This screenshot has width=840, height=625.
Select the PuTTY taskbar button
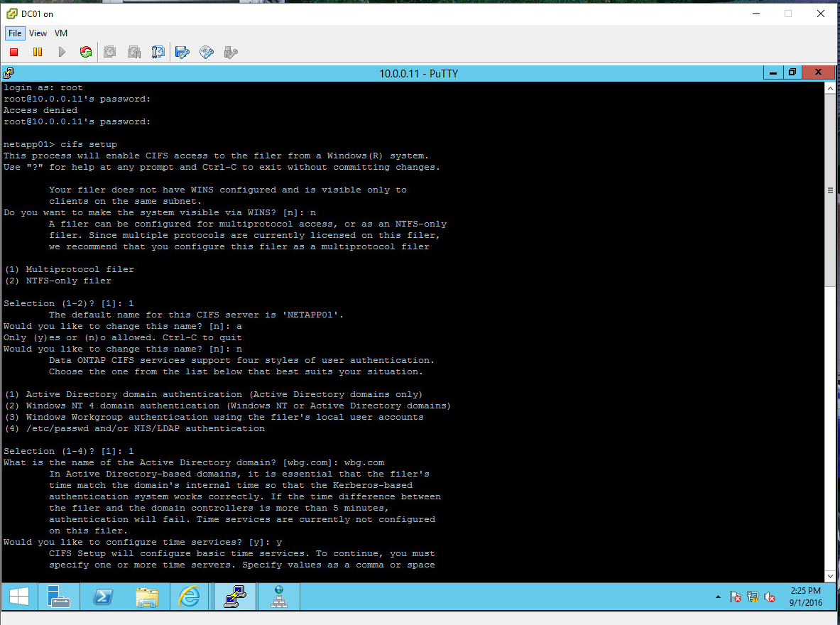click(234, 596)
